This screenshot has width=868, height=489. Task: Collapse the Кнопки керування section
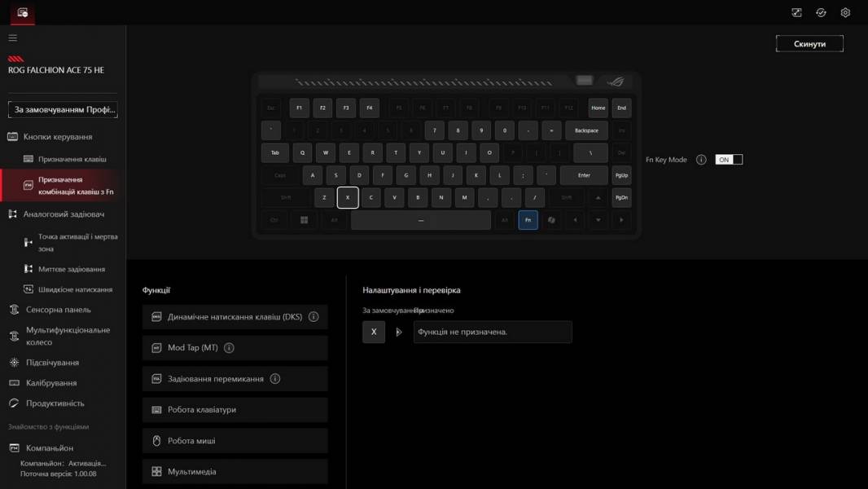click(x=57, y=137)
